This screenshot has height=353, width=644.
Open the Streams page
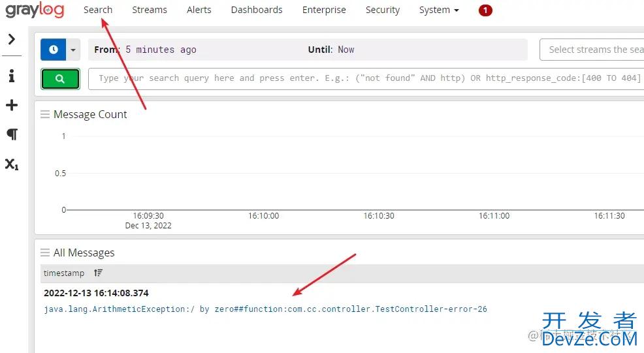[150, 10]
